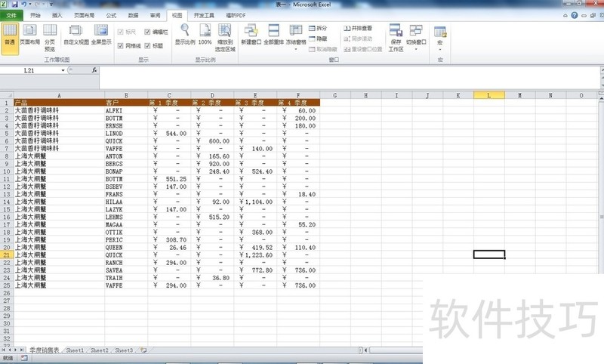Open 分页预览 page break preview

50,38
